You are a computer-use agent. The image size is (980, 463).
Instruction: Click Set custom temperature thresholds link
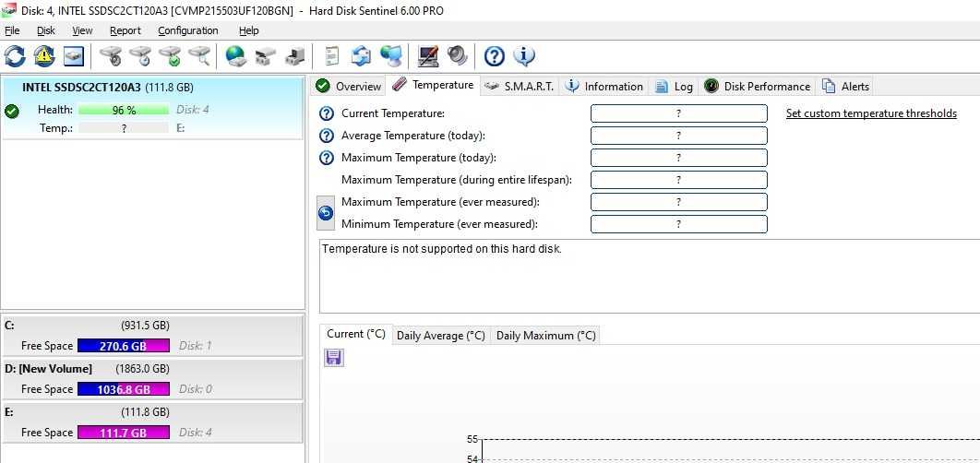(x=871, y=113)
